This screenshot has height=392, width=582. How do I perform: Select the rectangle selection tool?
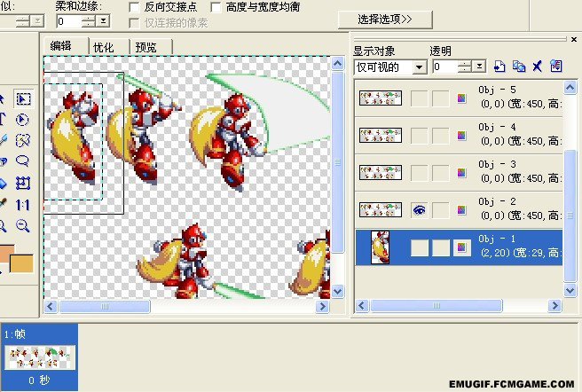click(23, 99)
